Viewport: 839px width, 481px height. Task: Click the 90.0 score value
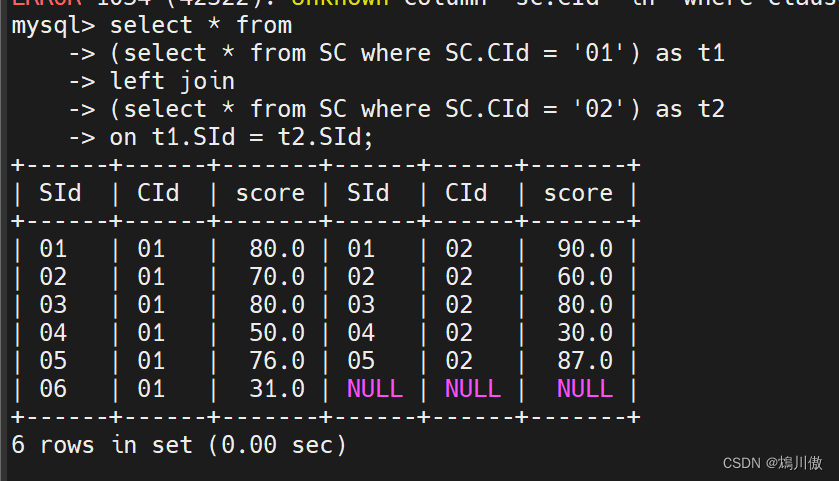(585, 249)
